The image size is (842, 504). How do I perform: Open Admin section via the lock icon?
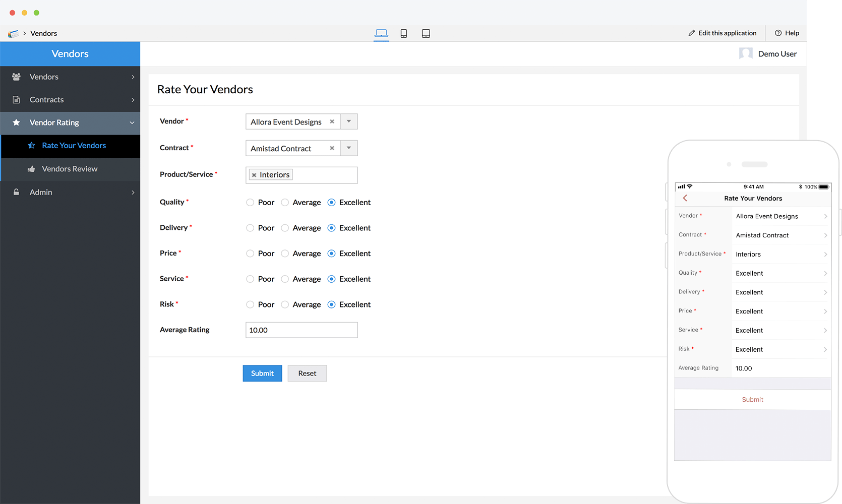tap(16, 192)
